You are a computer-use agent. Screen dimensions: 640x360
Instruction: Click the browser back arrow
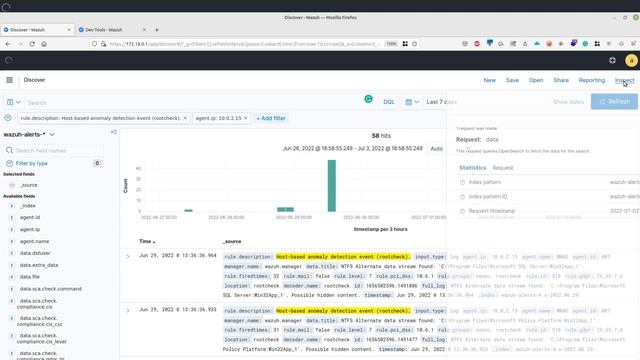point(8,44)
